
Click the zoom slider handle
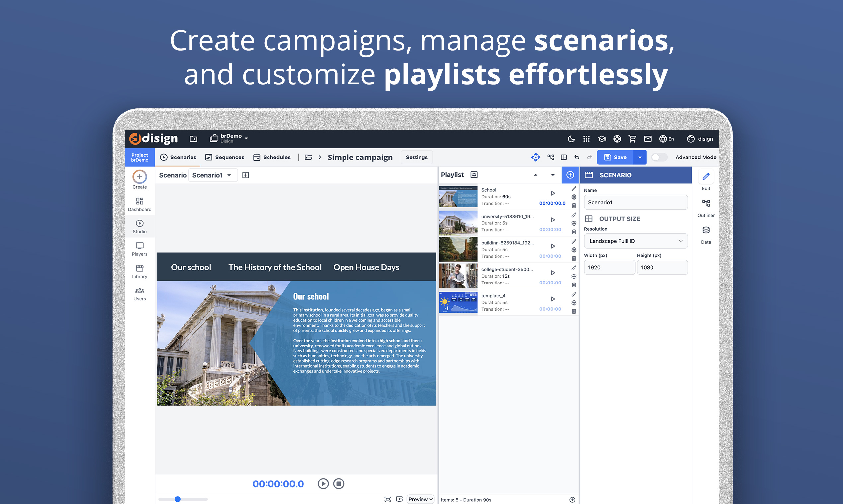click(178, 499)
